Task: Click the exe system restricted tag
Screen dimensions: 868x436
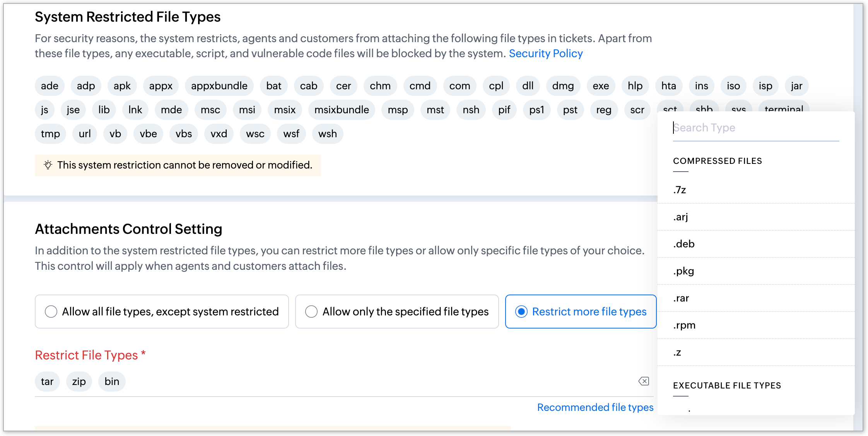Action: (601, 86)
